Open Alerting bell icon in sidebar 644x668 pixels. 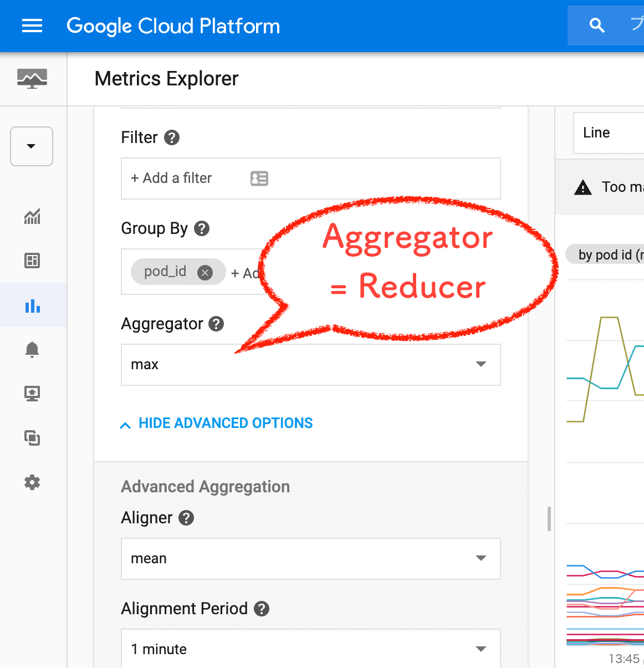pos(32,349)
